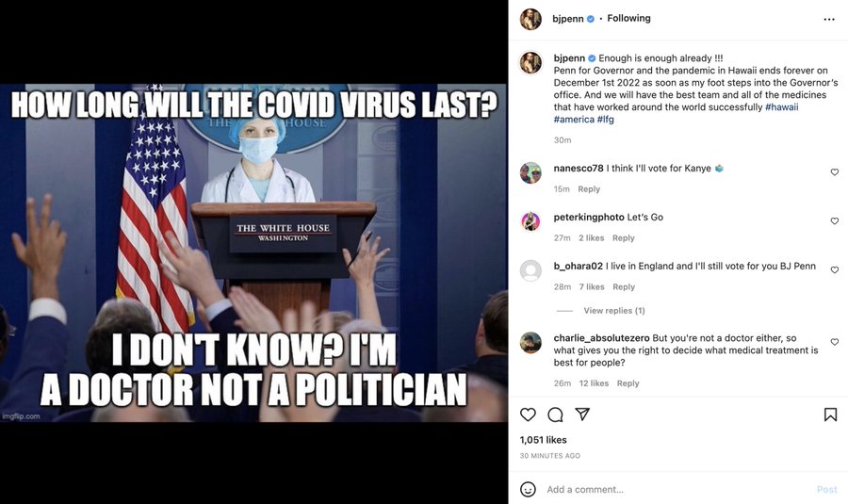
Task: Expand View replies (1) thread
Action: [x=613, y=310]
